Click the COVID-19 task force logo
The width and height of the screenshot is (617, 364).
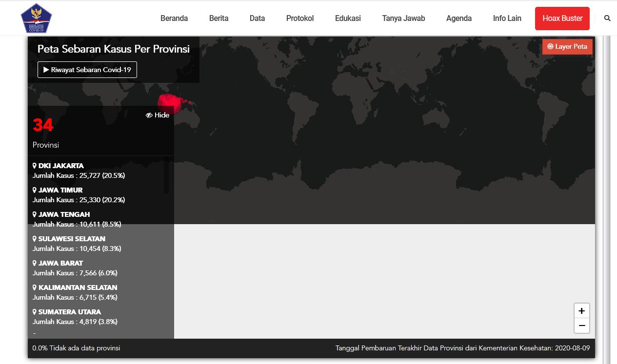pyautogui.click(x=36, y=18)
